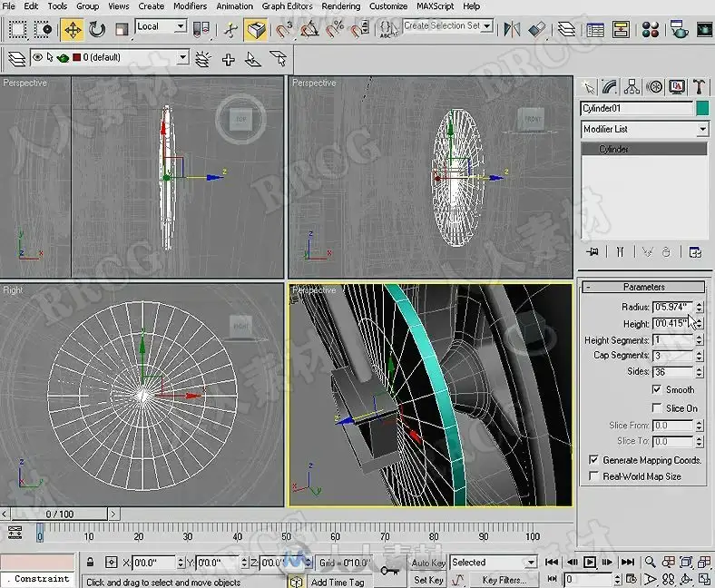The height and width of the screenshot is (588, 715).
Task: Open the Rendering menu
Action: point(340,6)
